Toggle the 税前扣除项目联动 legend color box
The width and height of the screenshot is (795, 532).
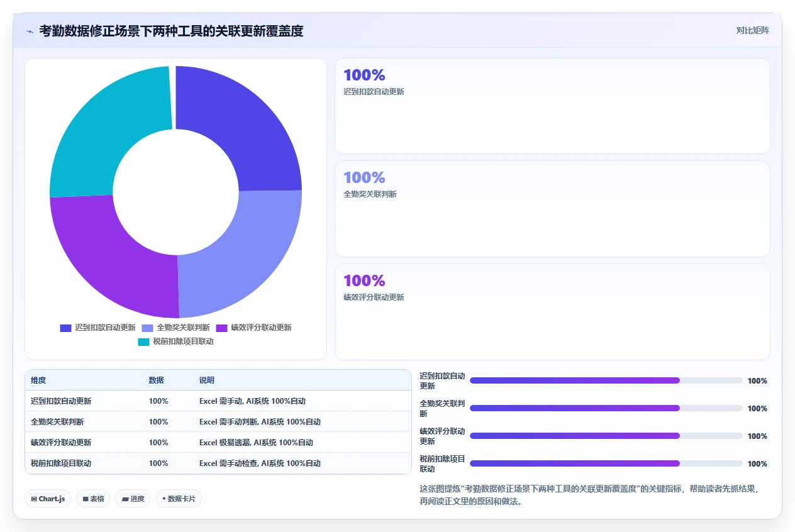[143, 341]
